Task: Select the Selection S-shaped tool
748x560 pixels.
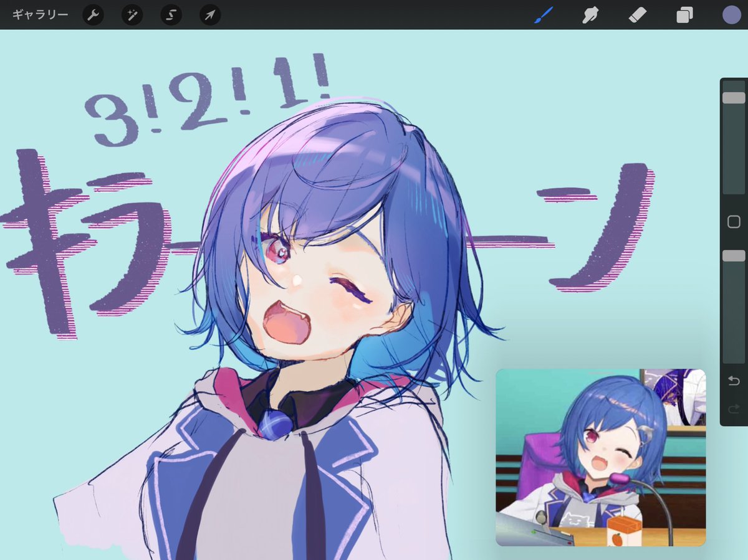Action: pos(171,15)
